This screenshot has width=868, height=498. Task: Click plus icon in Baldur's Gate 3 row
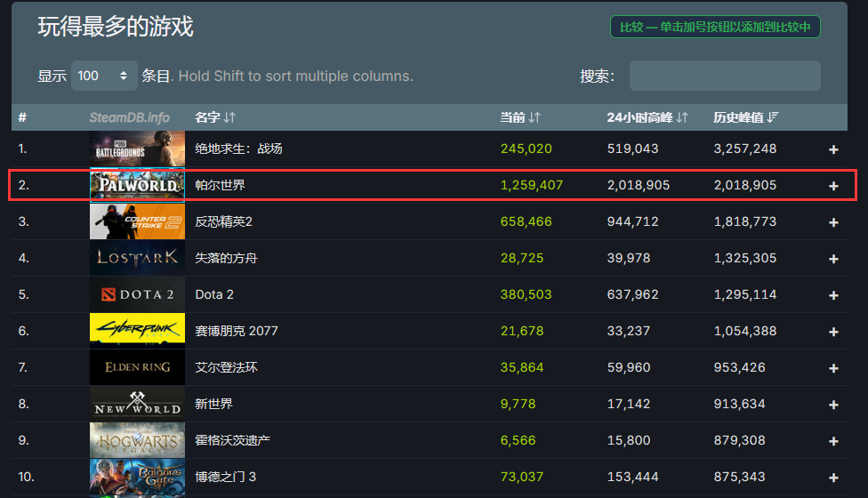click(x=833, y=478)
